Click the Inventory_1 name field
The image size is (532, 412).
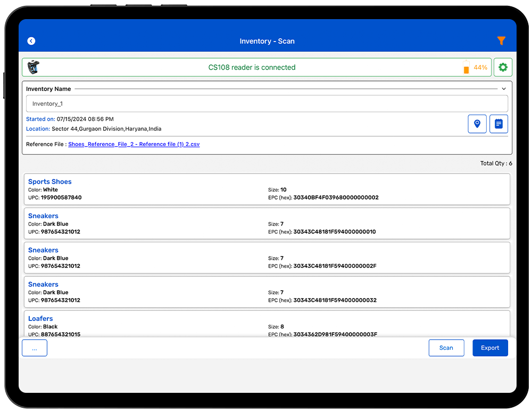(x=267, y=104)
